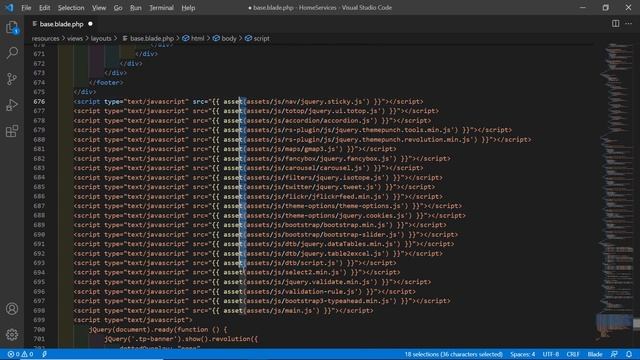The image size is (640, 360).
Task: Open the File menu
Action: (26, 8)
